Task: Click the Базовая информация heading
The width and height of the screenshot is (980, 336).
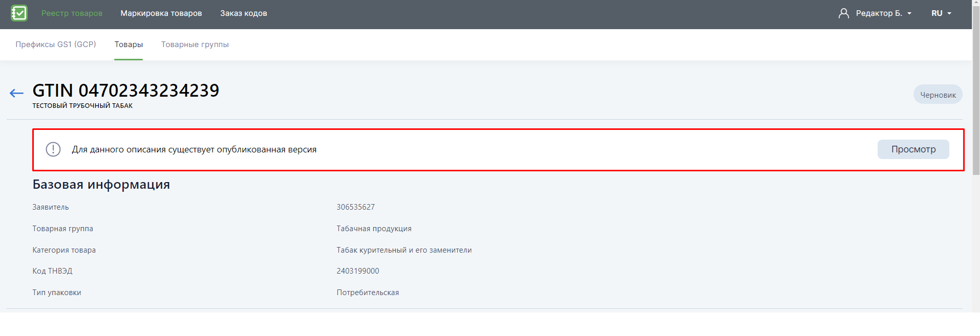Action: pyautogui.click(x=101, y=185)
